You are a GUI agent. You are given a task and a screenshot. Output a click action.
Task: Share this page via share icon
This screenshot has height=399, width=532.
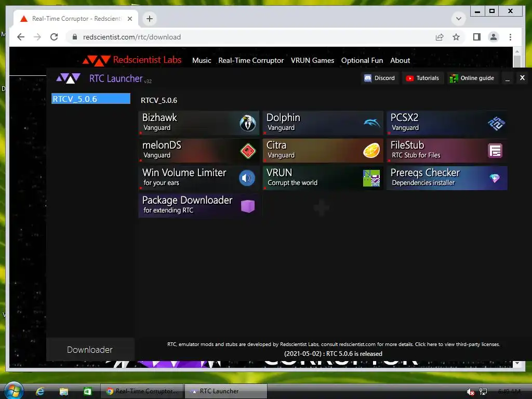tap(440, 37)
